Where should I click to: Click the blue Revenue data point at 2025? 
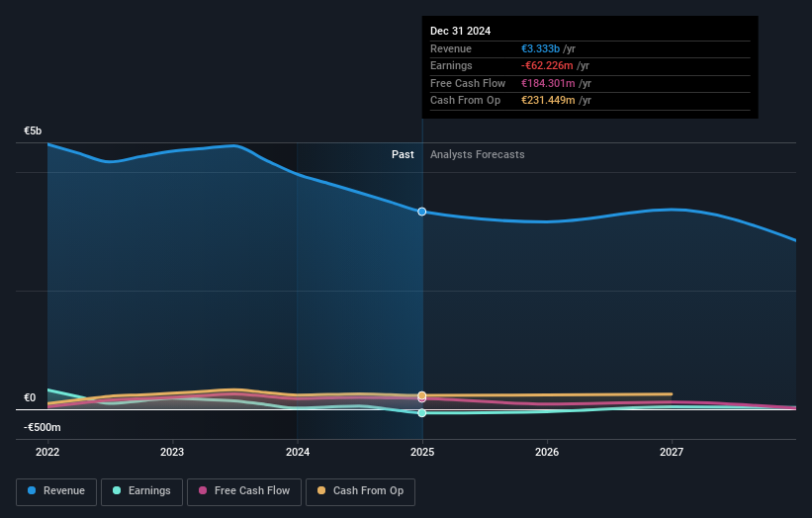[422, 212]
